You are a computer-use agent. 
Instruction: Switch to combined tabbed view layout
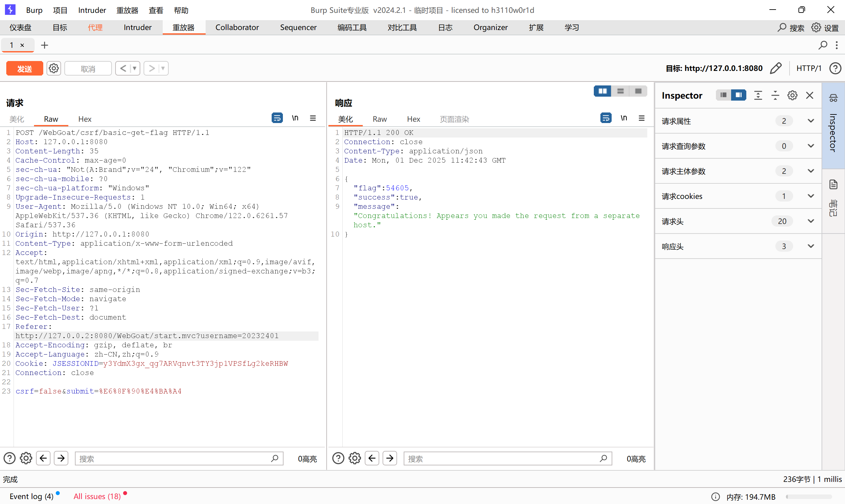[638, 91]
